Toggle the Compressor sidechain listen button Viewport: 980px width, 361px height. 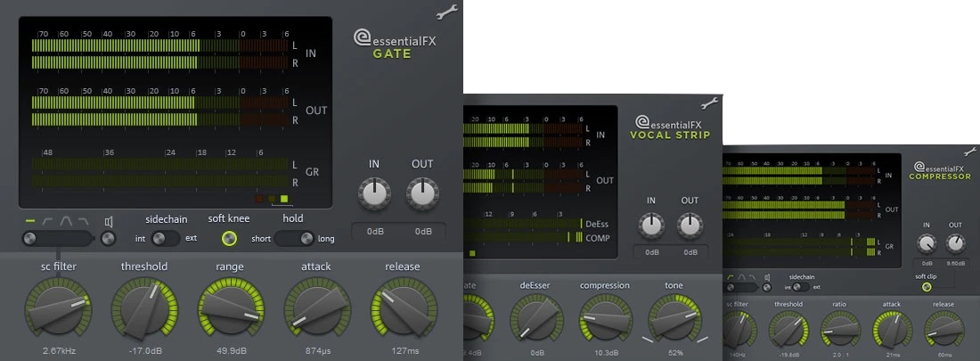[767, 287]
